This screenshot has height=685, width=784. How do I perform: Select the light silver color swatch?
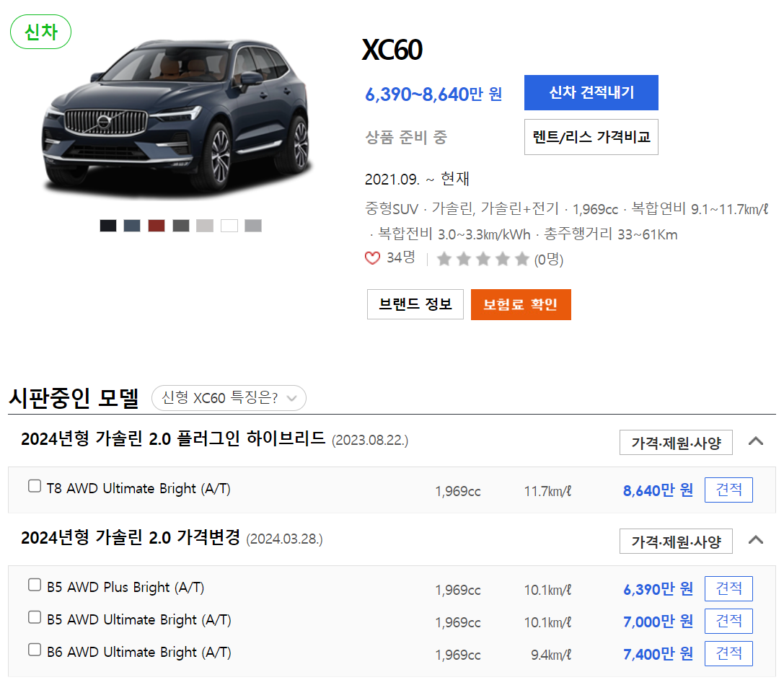tap(205, 226)
